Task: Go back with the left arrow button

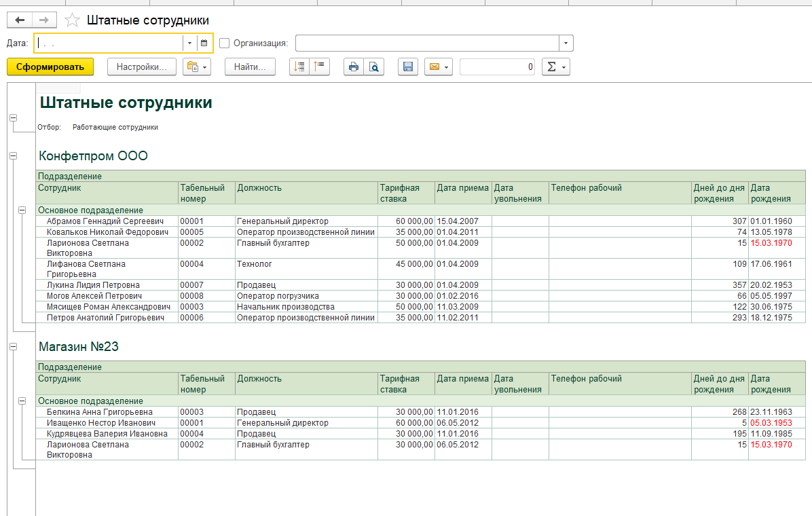Action: coord(20,20)
